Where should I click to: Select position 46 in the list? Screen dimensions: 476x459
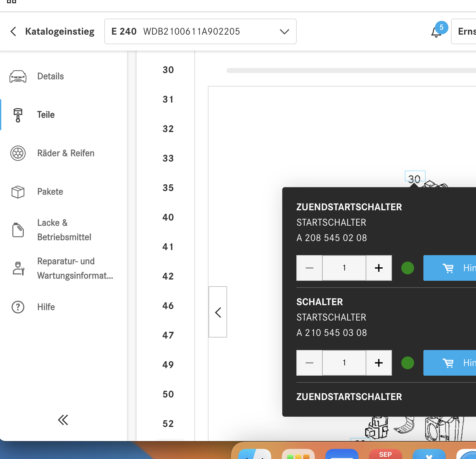(168, 306)
